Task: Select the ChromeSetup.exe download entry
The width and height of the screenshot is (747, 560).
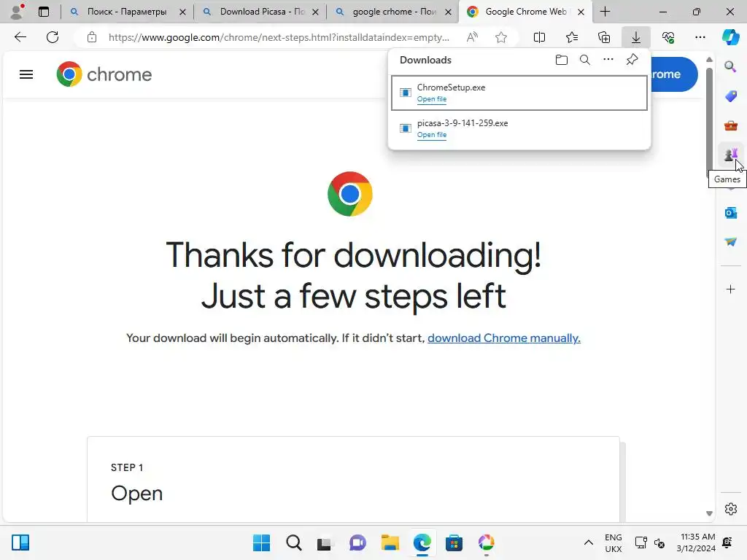Action: pos(519,93)
